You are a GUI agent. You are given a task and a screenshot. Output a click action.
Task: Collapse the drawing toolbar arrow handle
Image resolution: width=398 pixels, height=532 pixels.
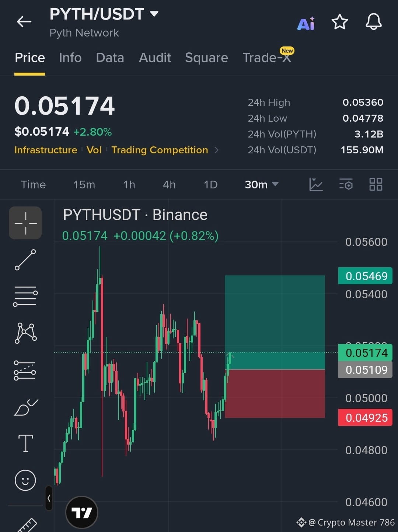[49, 498]
